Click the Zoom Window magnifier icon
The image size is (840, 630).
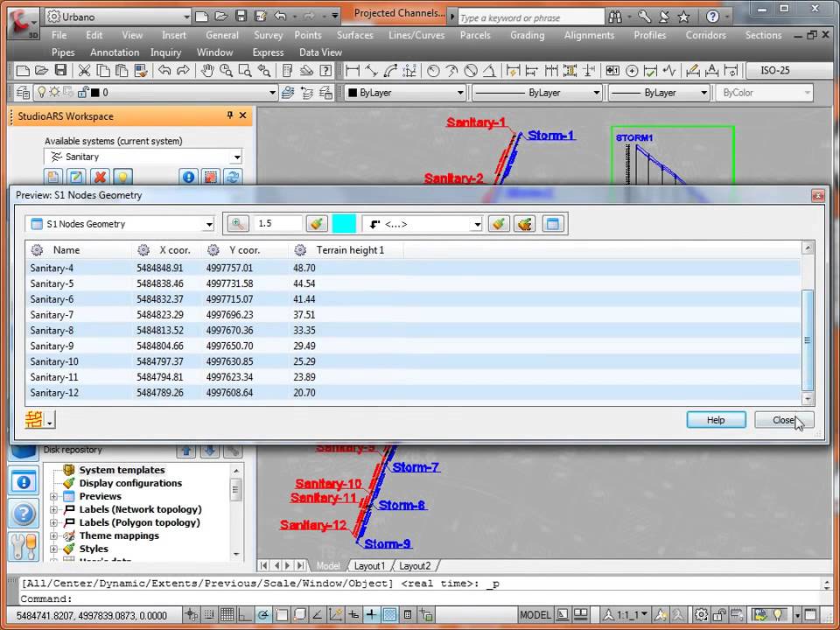click(245, 70)
